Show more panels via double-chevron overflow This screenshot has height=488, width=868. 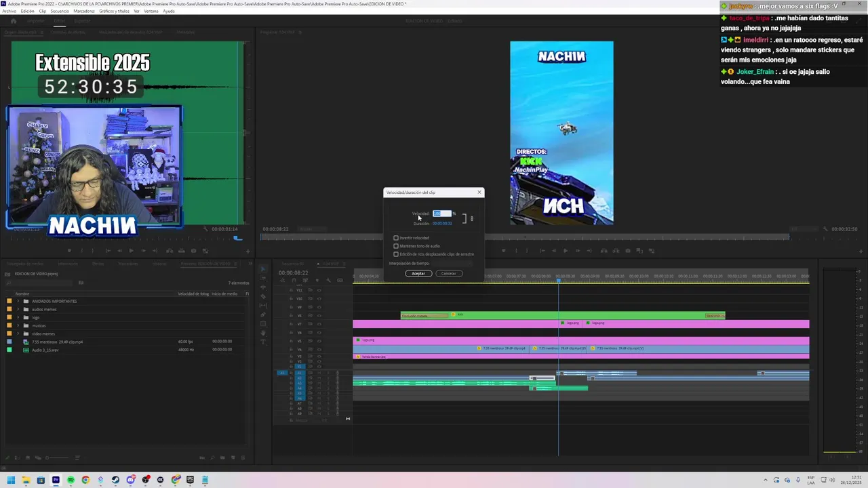click(250, 264)
